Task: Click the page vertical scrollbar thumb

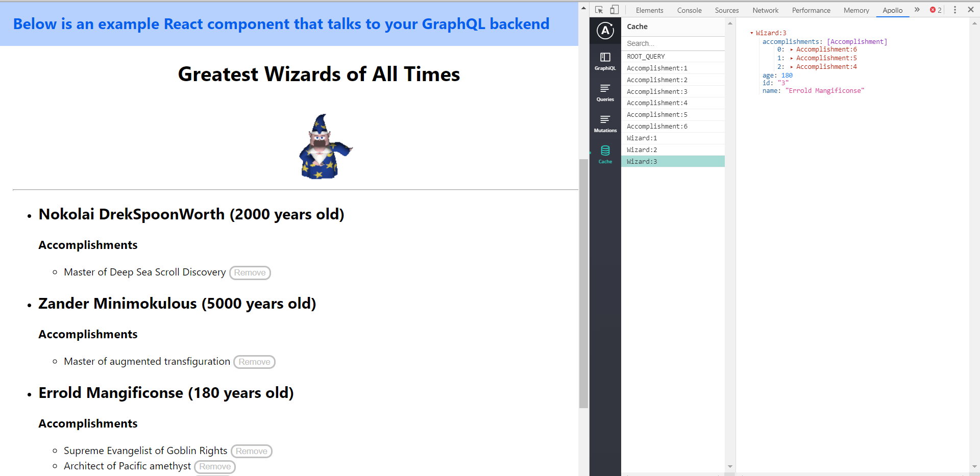Action: pos(583,284)
